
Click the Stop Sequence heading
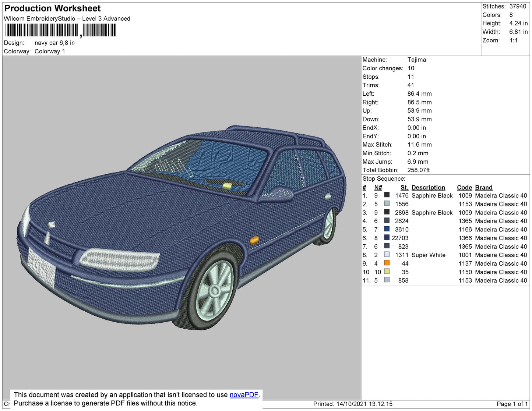click(x=384, y=179)
